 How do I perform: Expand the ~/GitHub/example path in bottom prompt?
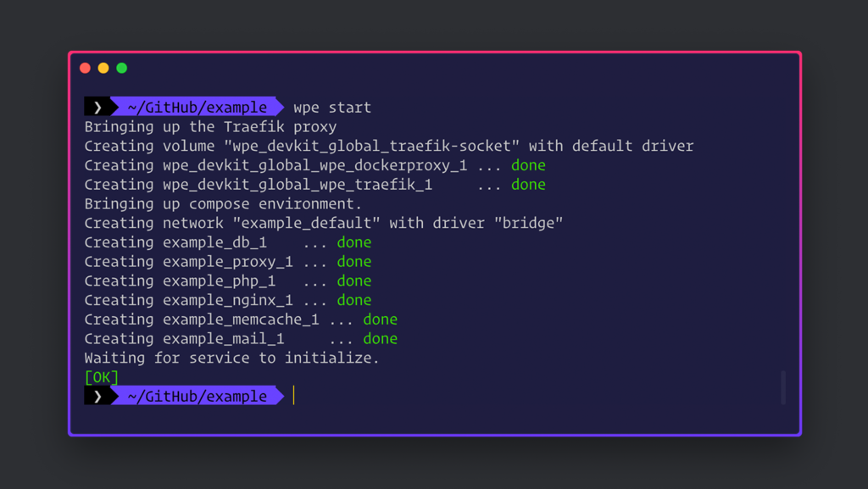(x=197, y=396)
